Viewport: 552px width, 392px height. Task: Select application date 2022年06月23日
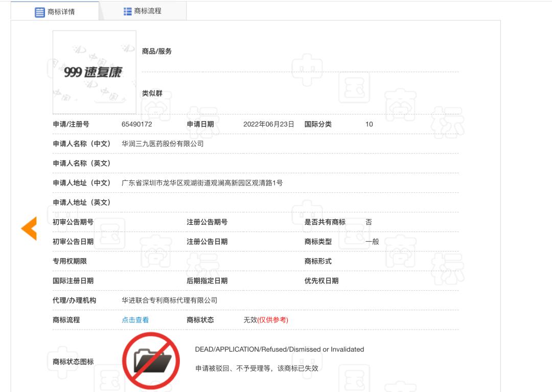269,124
